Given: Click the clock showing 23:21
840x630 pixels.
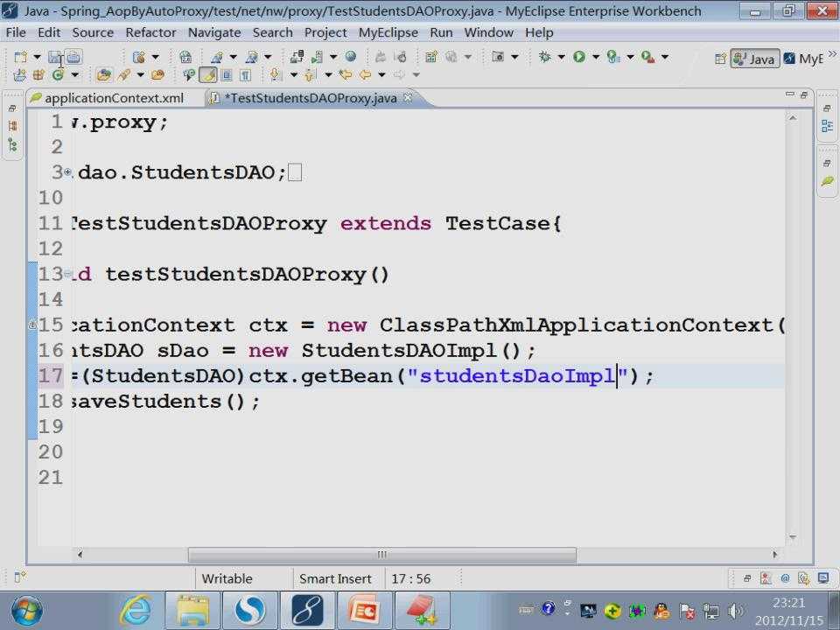Looking at the screenshot, I should tap(788, 603).
